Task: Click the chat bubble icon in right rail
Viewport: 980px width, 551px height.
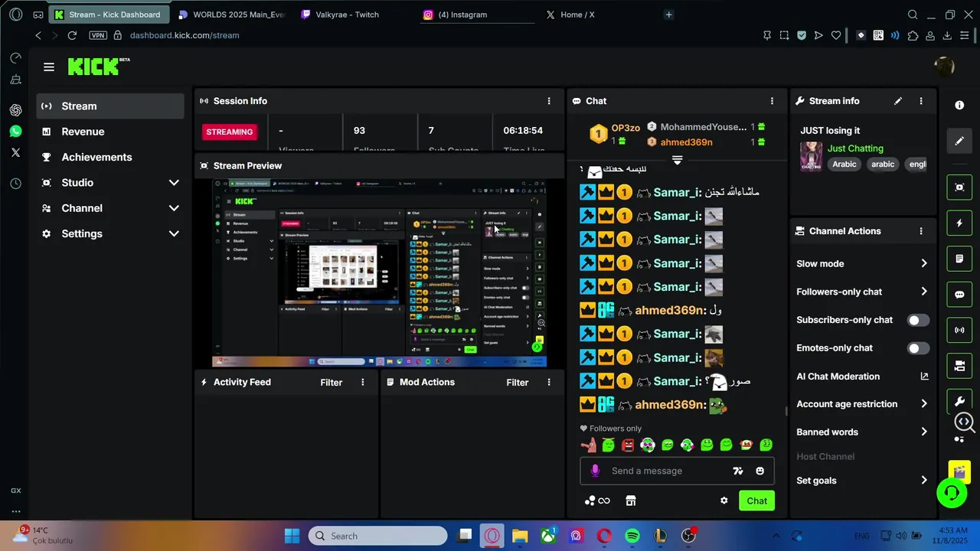Action: [x=959, y=295]
